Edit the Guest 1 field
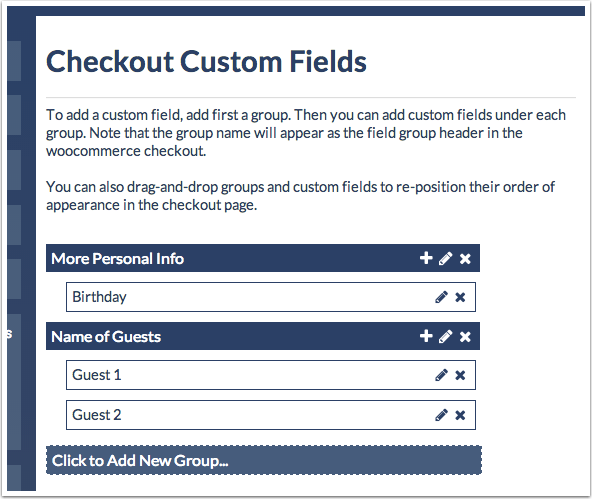592x499 pixels. point(441,375)
